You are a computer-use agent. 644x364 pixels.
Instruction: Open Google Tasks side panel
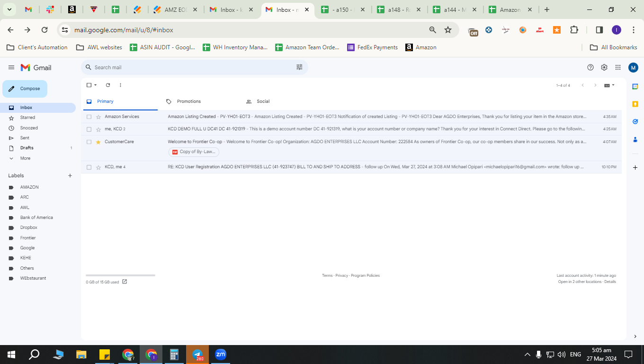(x=635, y=121)
